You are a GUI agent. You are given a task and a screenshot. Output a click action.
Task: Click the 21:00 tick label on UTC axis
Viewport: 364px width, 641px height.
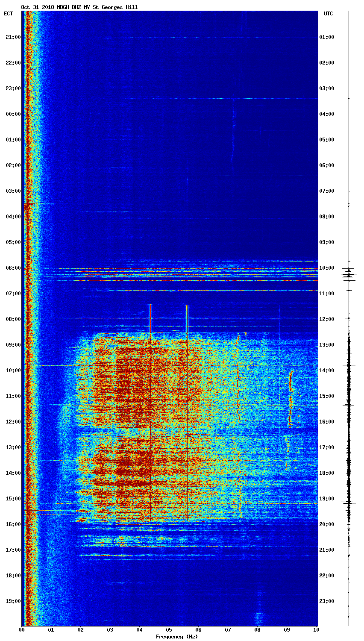(x=327, y=550)
